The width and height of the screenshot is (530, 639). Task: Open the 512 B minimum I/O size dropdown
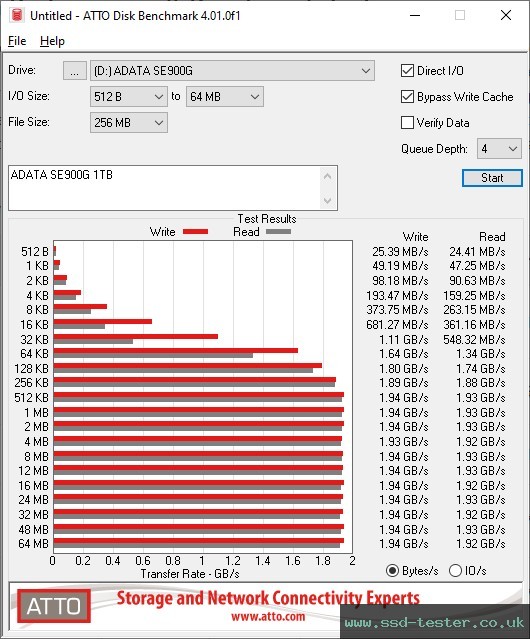click(129, 97)
